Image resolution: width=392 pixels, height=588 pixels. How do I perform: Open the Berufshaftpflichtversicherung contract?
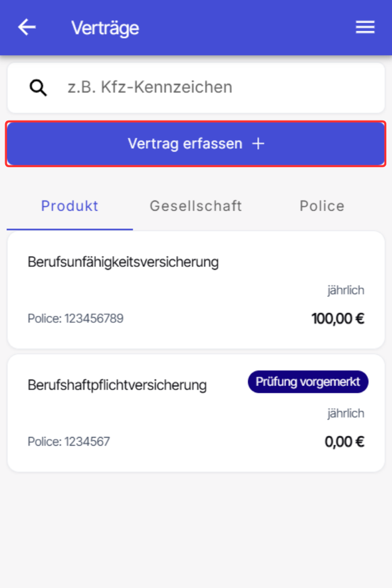coord(117,385)
